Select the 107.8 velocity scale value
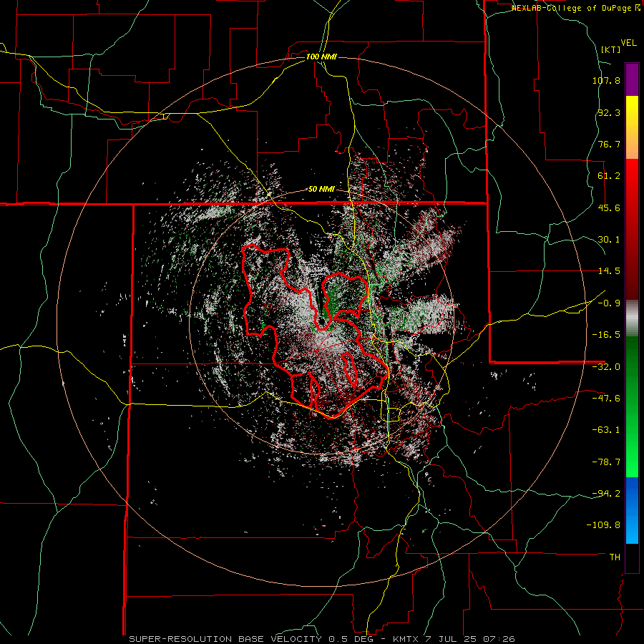This screenshot has height=644, width=644. tap(606, 80)
